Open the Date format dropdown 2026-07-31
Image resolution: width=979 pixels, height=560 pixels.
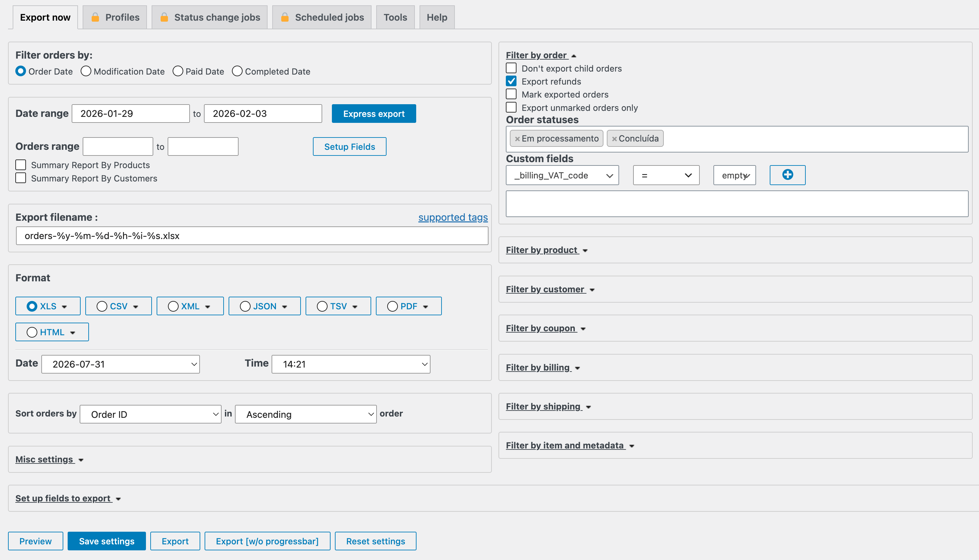coord(120,364)
